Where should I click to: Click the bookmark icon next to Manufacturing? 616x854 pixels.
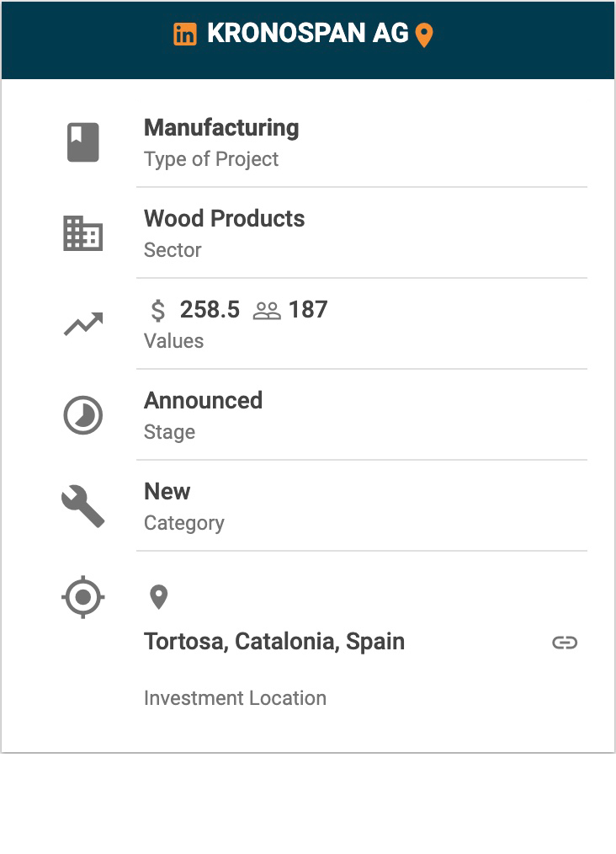point(83,142)
